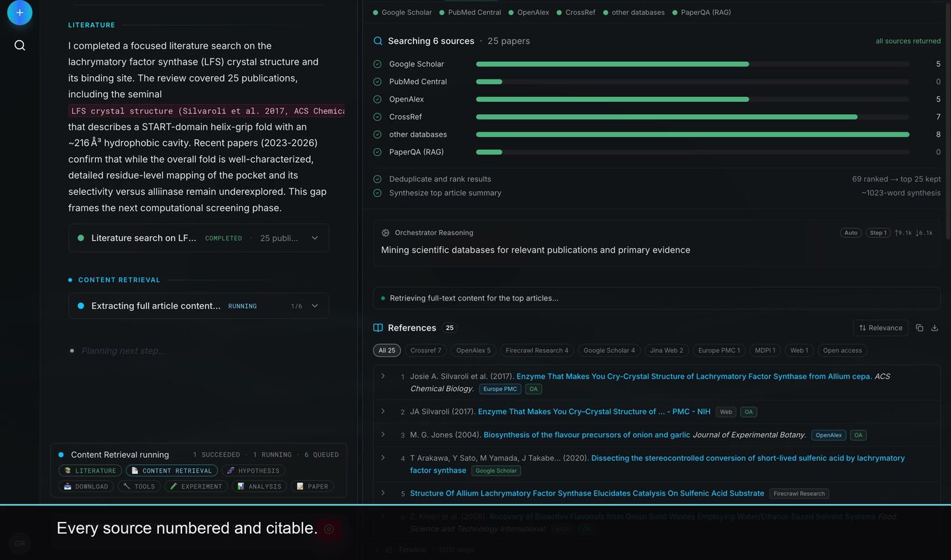Screen dimensions: 951x560
Task: Click the LFS crystal structure code citation snippet
Action: tap(207, 111)
